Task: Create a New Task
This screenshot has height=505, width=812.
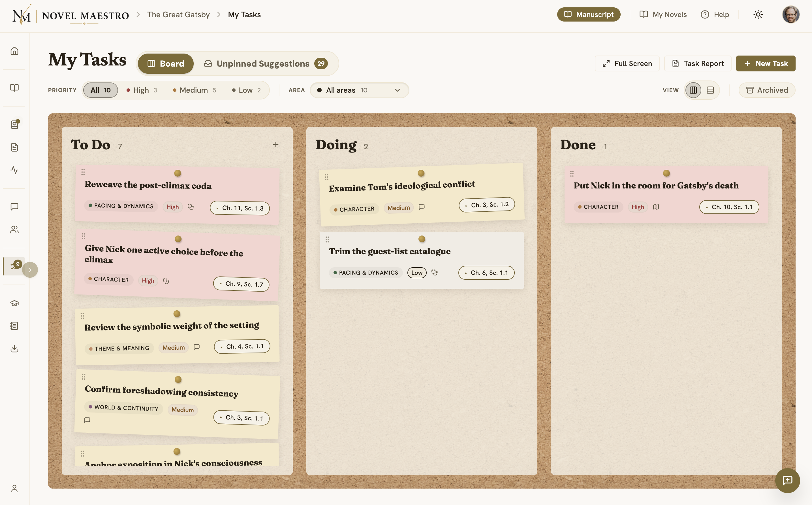Action: tap(766, 63)
